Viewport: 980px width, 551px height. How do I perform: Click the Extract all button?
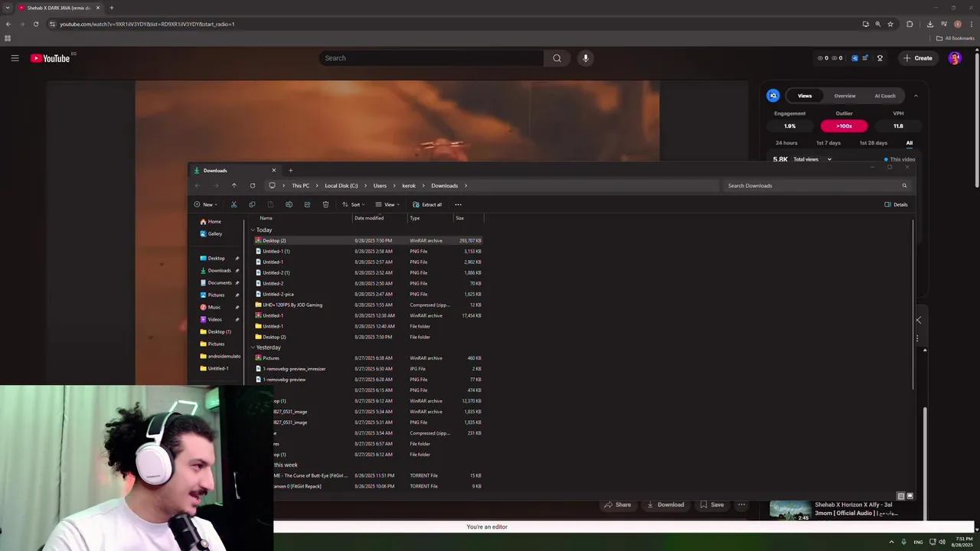[427, 204]
